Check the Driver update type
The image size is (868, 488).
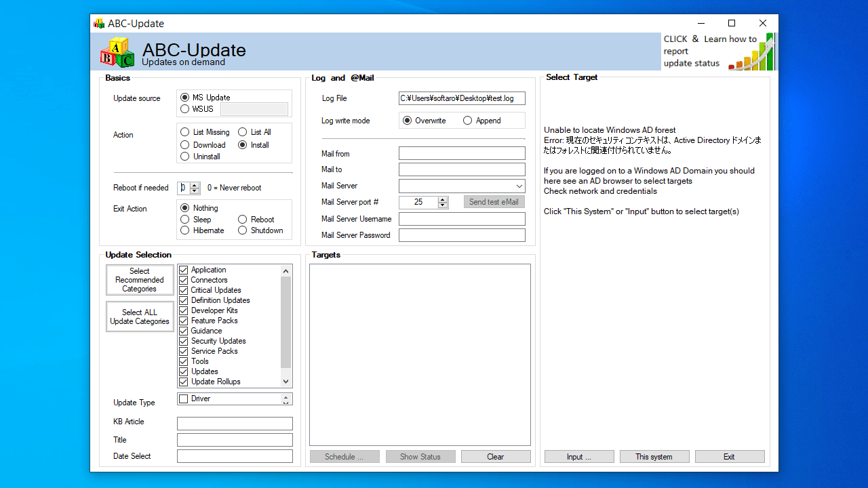[x=183, y=399]
